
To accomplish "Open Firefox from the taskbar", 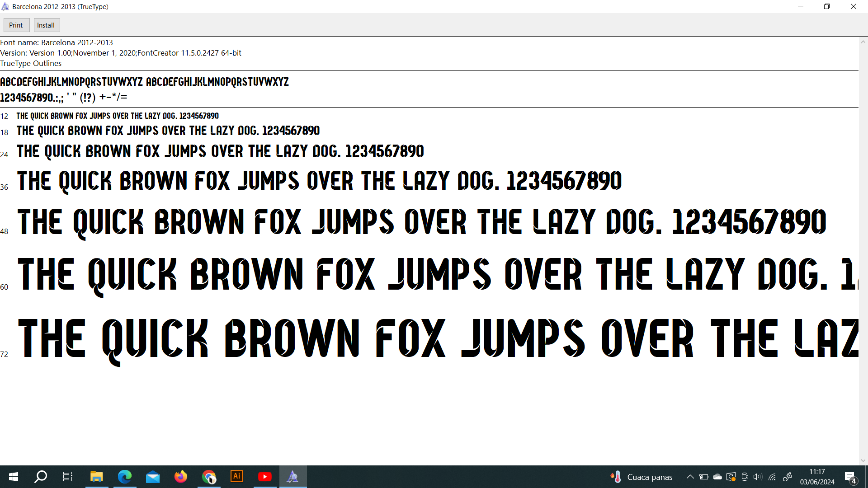I will point(180,477).
